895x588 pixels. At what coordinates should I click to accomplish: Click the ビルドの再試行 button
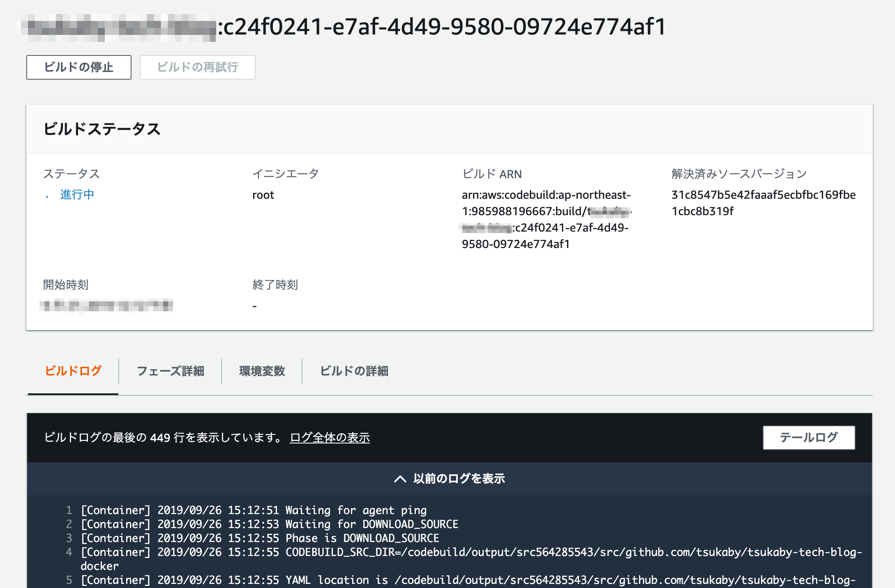click(x=197, y=67)
